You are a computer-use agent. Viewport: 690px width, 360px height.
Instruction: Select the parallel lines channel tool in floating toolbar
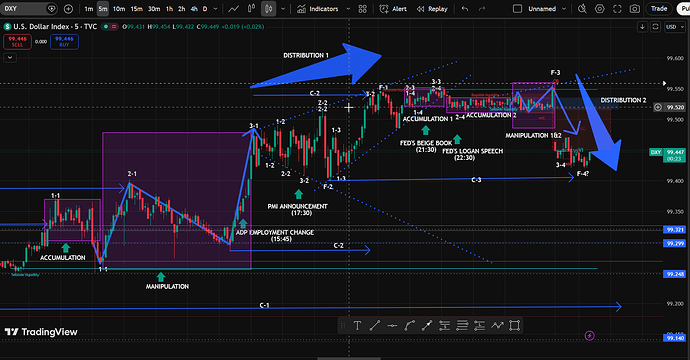[x=462, y=326]
